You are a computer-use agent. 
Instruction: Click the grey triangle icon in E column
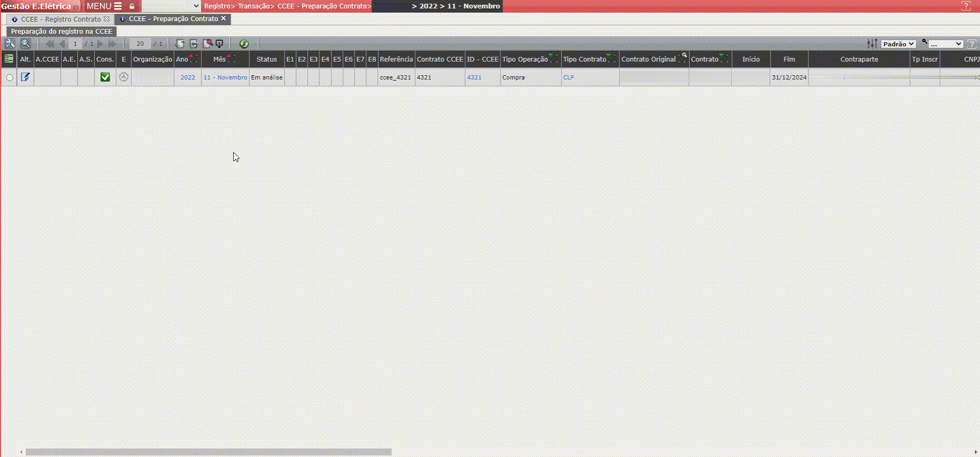[124, 77]
